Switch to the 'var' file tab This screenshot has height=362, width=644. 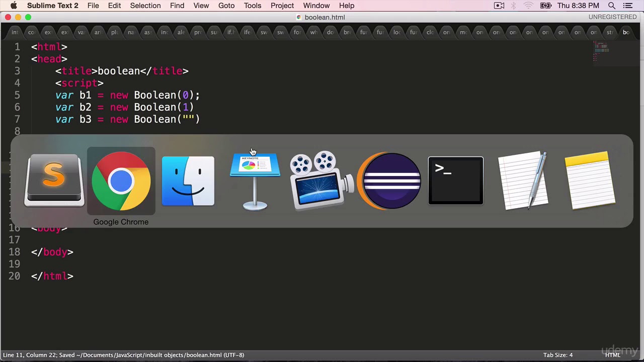(x=81, y=32)
